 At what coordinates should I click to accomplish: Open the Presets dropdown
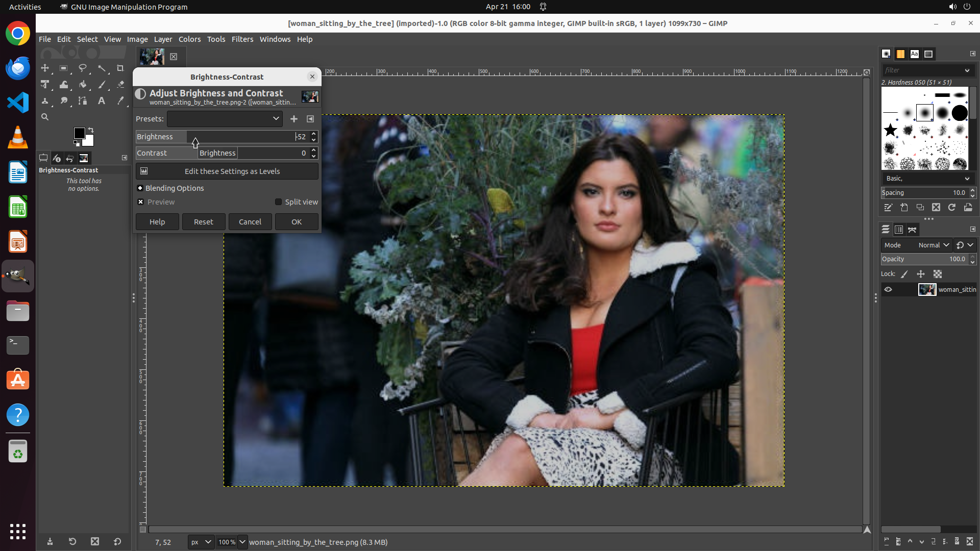225,119
